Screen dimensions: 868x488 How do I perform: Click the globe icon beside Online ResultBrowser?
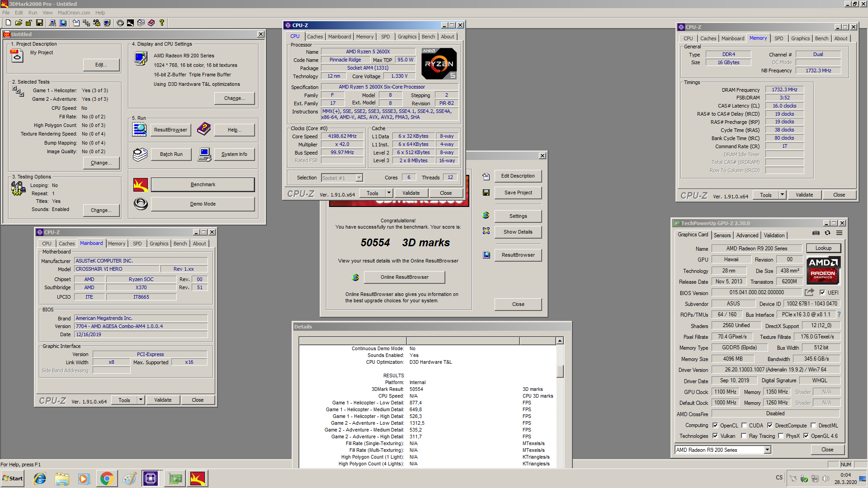click(355, 277)
